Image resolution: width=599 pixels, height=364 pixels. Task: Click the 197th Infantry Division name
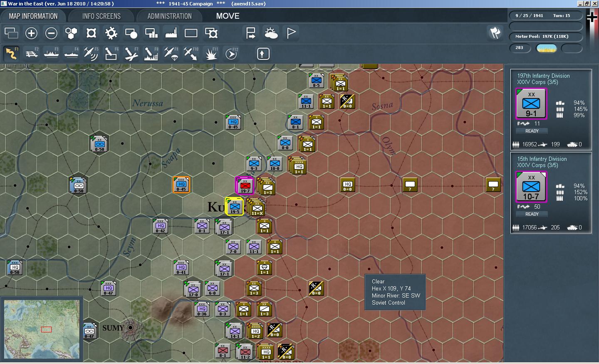[x=543, y=76]
